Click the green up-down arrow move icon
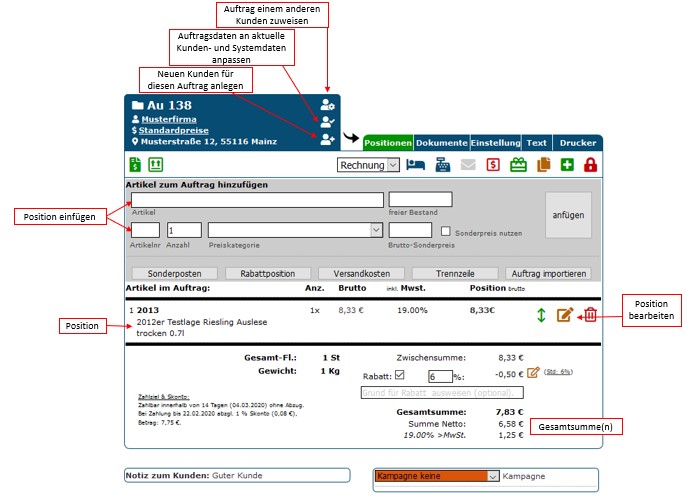687x502 pixels. pyautogui.click(x=541, y=315)
